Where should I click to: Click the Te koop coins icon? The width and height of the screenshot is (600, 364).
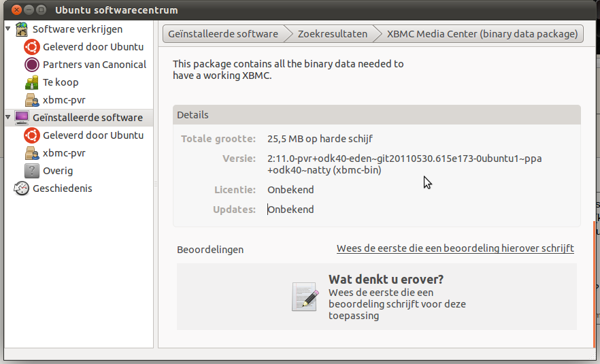click(x=32, y=82)
